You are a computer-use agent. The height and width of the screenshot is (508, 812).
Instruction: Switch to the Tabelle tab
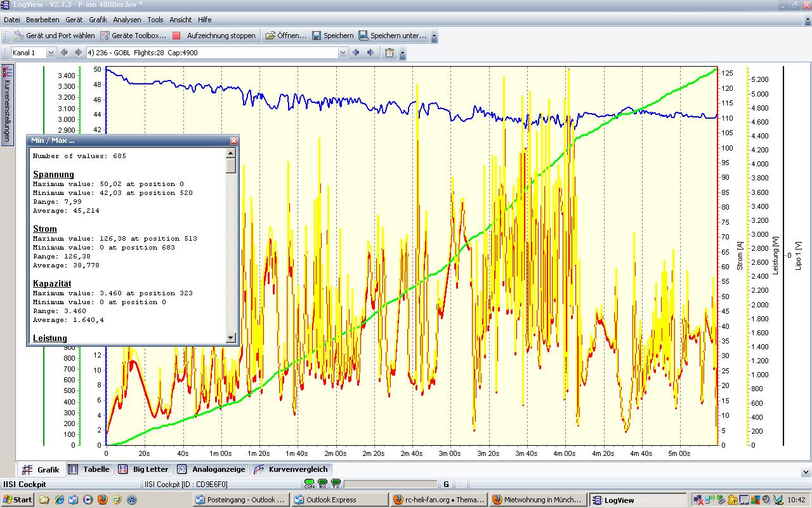point(89,469)
